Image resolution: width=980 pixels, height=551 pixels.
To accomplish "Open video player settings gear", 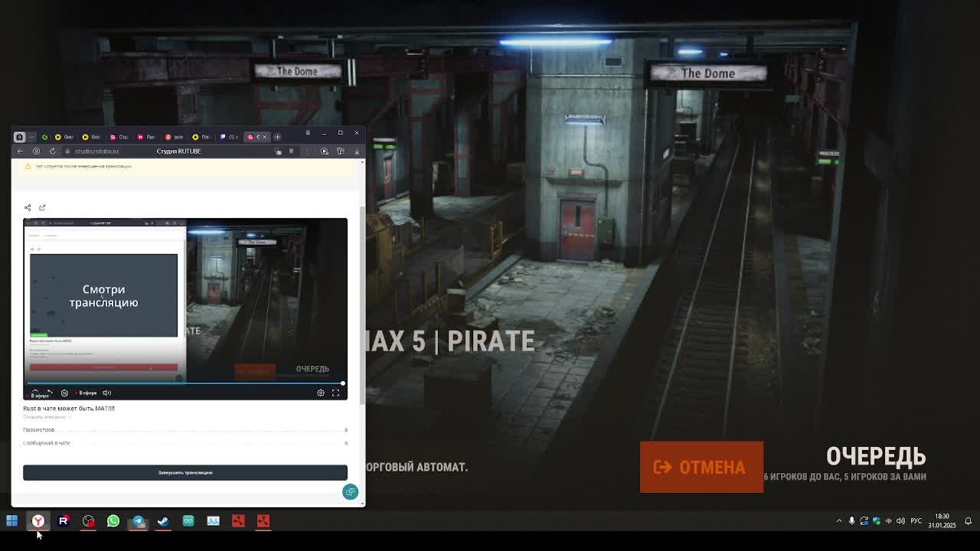I will (x=321, y=393).
